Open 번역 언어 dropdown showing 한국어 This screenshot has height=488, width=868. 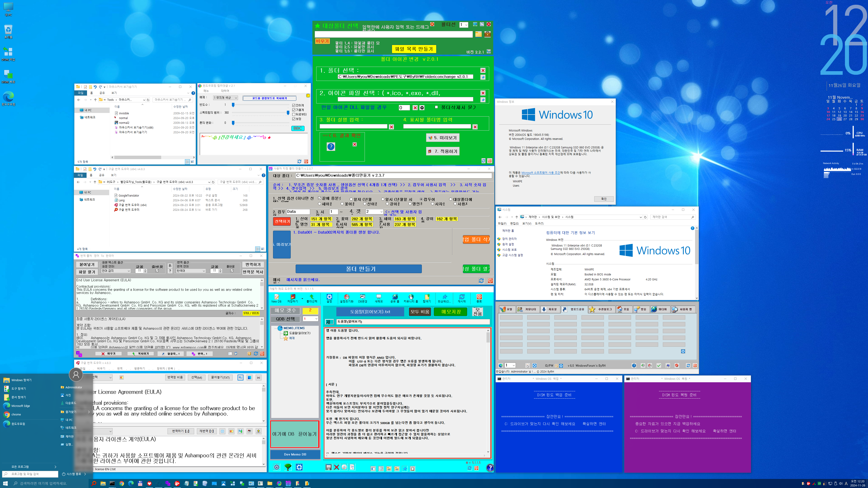[x=191, y=271]
